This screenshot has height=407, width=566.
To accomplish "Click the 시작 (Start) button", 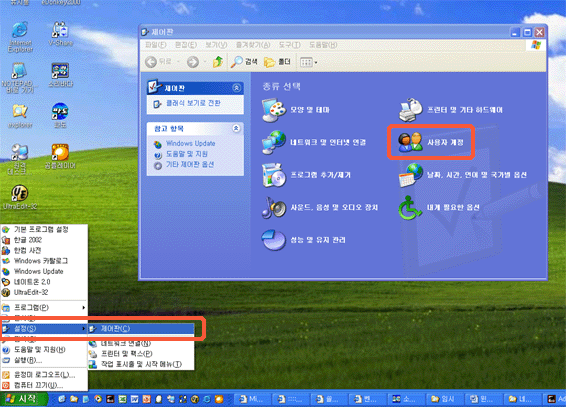I will coord(24,399).
